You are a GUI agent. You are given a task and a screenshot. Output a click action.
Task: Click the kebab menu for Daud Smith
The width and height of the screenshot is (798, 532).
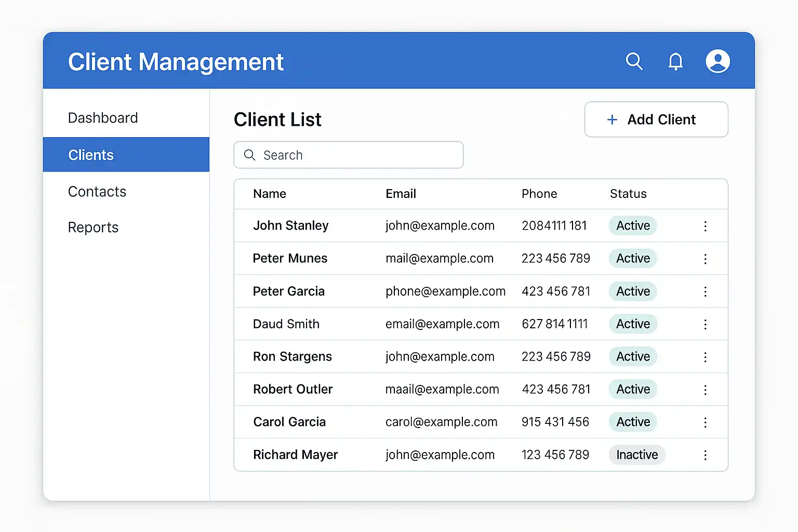tap(705, 324)
